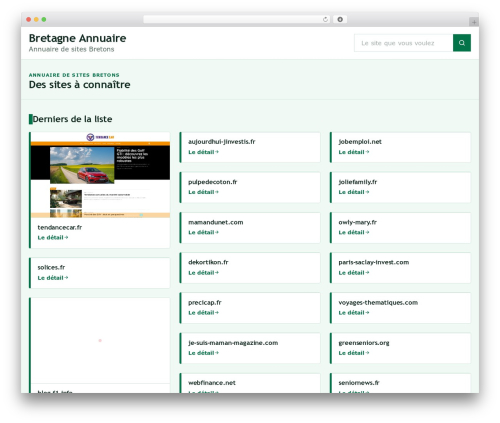
Task: Click 'Le détail' under je-suis-maman-magazine.com
Action: pos(203,353)
